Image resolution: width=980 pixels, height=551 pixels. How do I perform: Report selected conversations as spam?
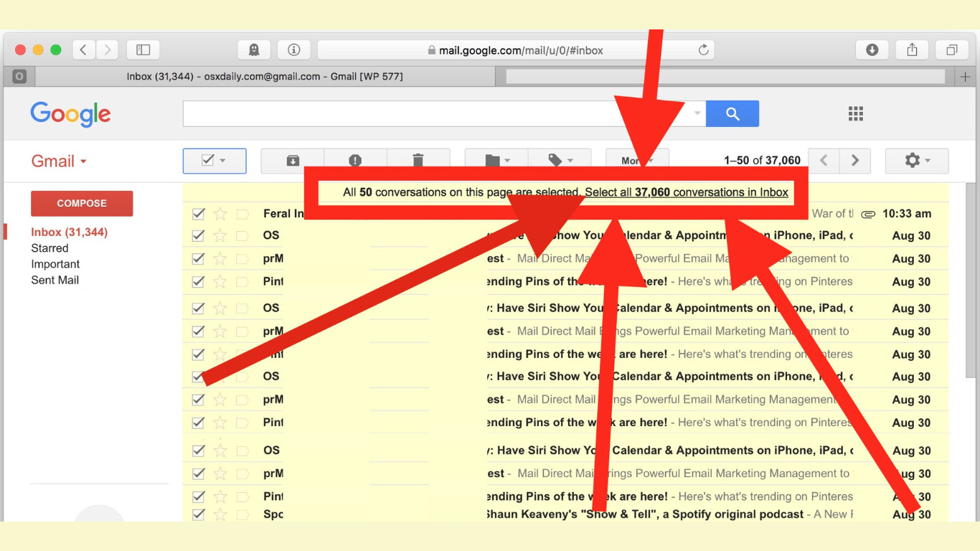coord(355,161)
